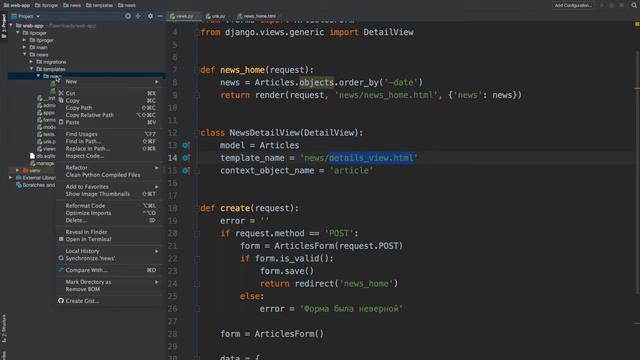This screenshot has height=360, width=640.
Task: Collapse the web-app root folder
Action: click(11, 25)
